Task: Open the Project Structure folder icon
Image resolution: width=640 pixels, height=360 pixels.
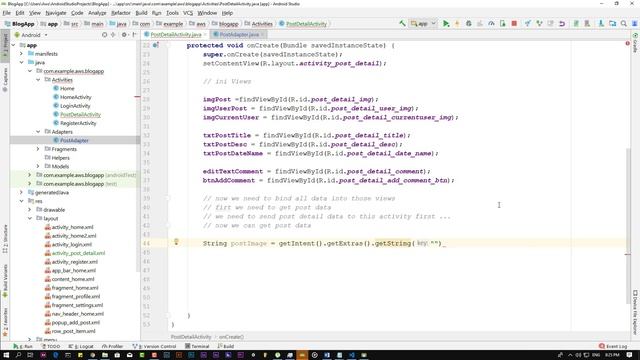Action: (x=613, y=24)
